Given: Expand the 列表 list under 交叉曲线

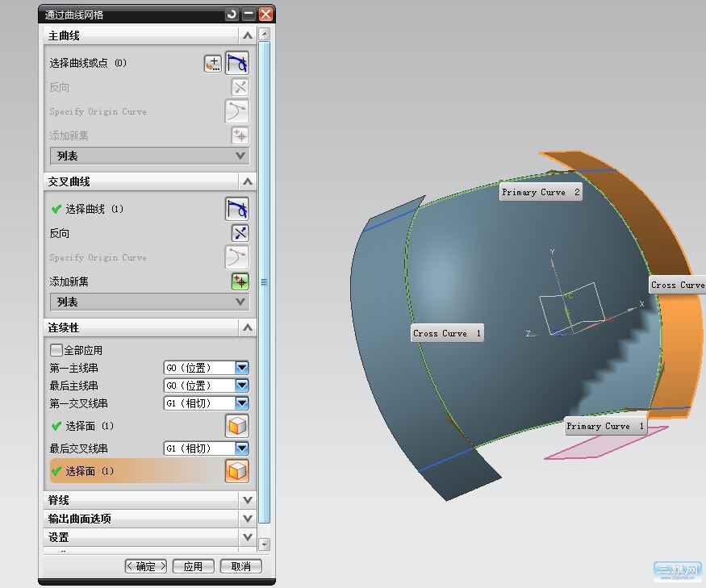Looking at the screenshot, I should tap(150, 302).
